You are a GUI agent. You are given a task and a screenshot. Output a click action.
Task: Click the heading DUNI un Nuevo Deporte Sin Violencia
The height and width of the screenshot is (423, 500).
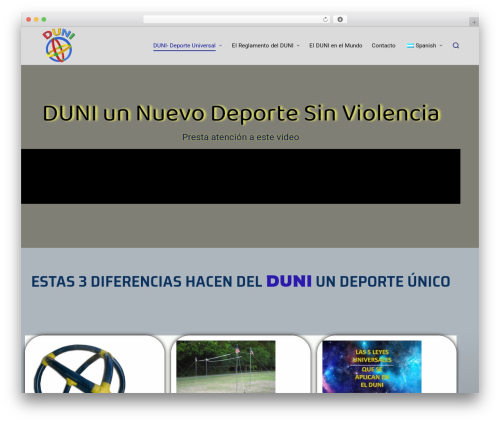(x=241, y=113)
